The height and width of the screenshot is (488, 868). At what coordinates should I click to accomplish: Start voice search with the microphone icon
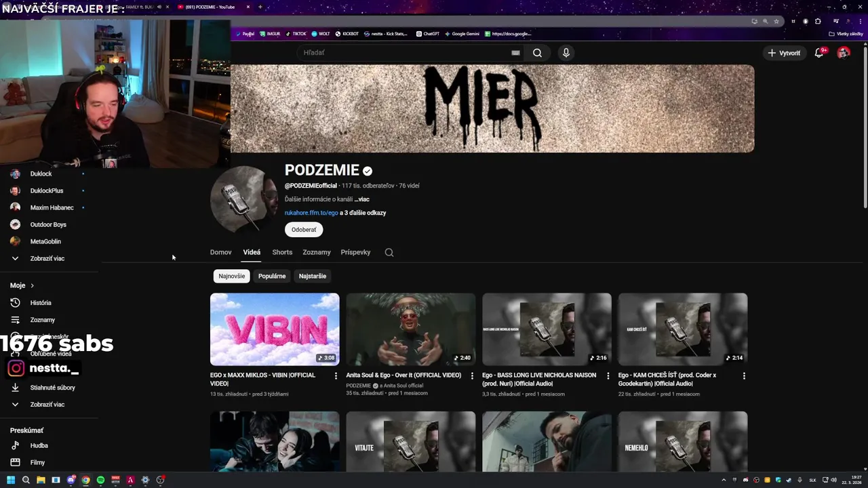pyautogui.click(x=566, y=53)
